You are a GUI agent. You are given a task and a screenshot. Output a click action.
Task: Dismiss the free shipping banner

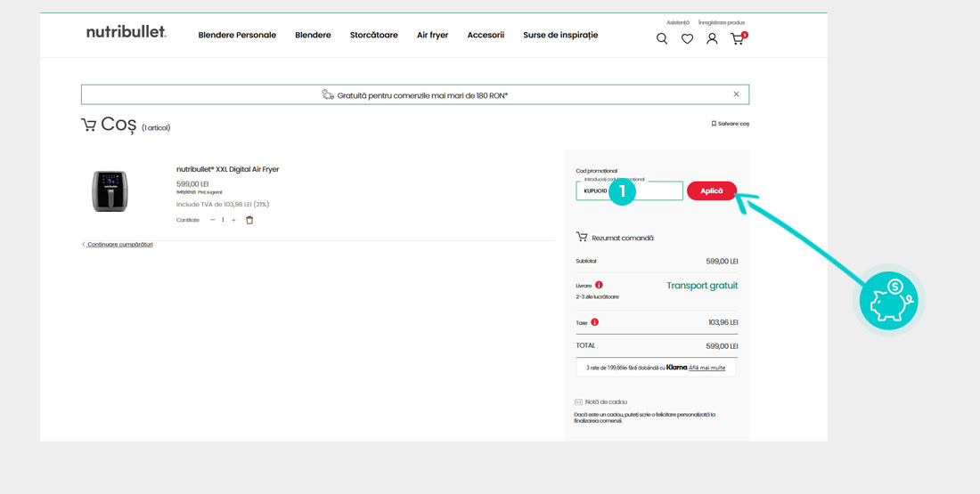click(x=736, y=94)
